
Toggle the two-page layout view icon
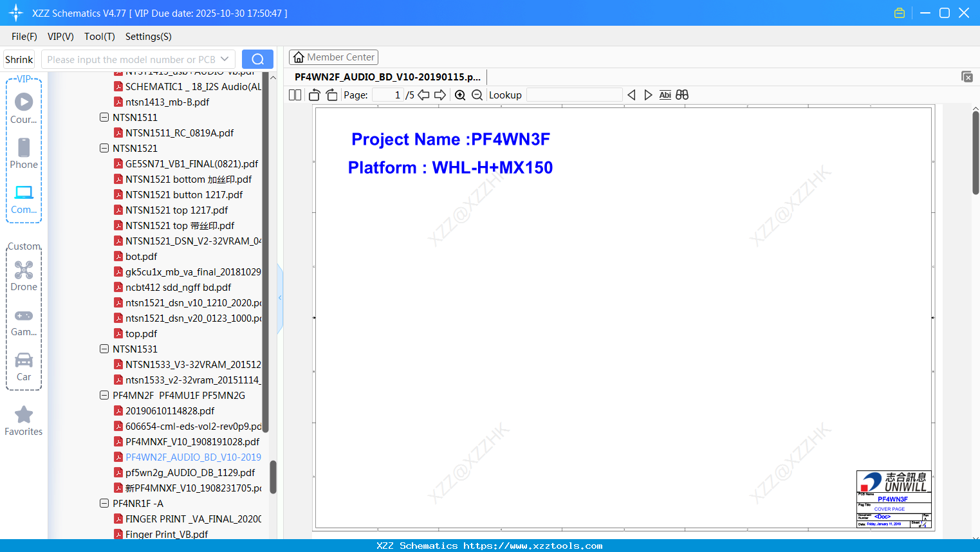295,95
